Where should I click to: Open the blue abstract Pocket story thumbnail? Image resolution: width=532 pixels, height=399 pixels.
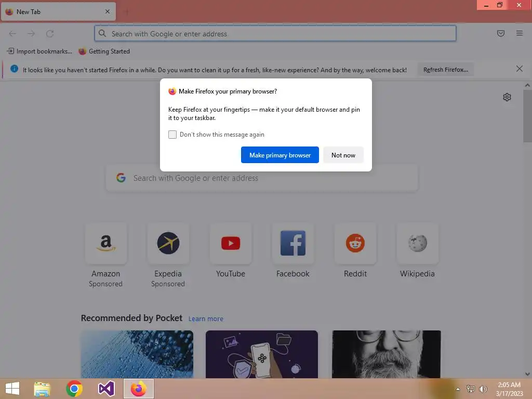(x=137, y=354)
